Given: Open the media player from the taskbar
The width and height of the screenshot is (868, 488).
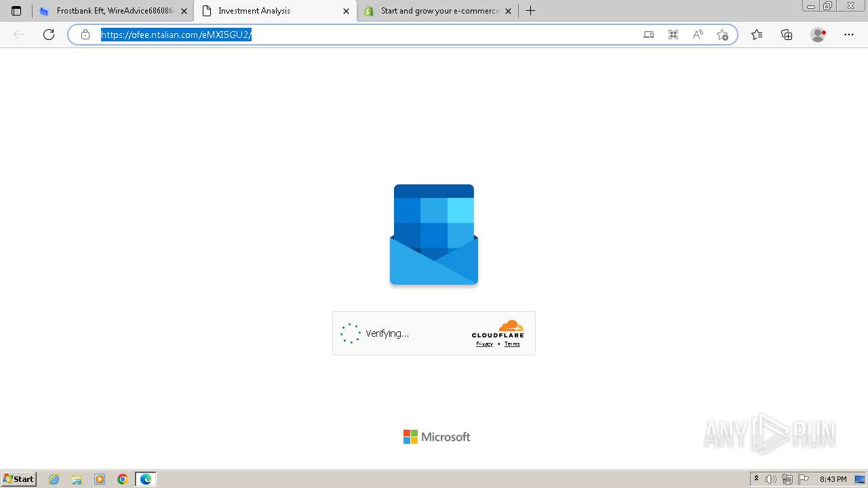Looking at the screenshot, I should click(100, 479).
